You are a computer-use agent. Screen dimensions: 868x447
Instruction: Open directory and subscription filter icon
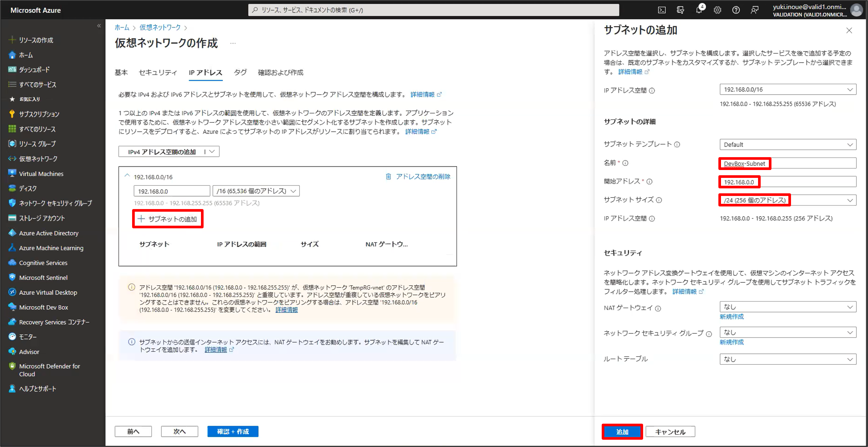point(680,10)
